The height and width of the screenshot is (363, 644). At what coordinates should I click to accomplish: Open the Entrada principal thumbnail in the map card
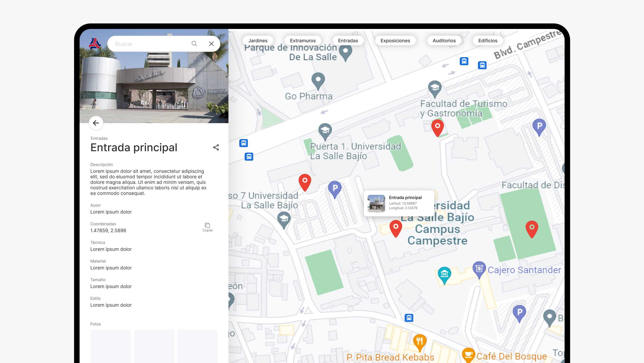pos(376,204)
